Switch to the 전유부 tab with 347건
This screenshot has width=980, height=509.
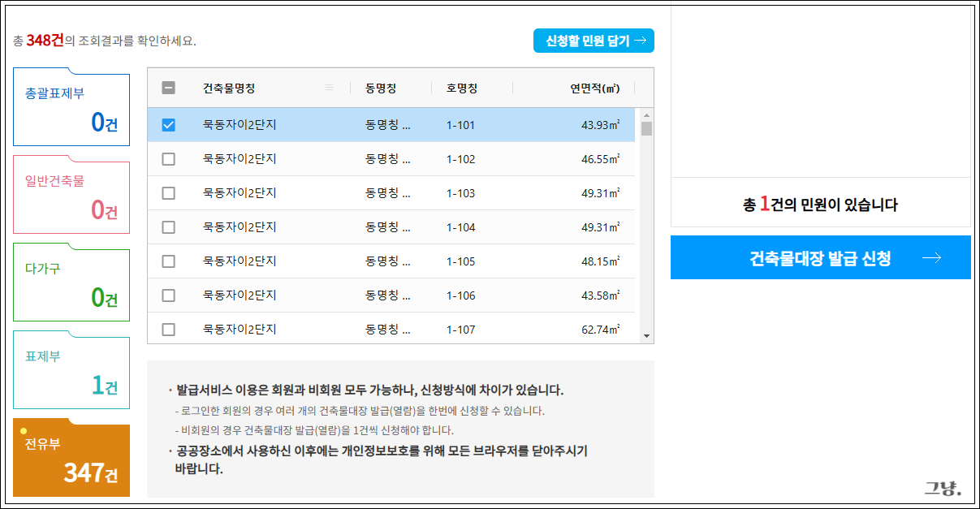tap(71, 460)
